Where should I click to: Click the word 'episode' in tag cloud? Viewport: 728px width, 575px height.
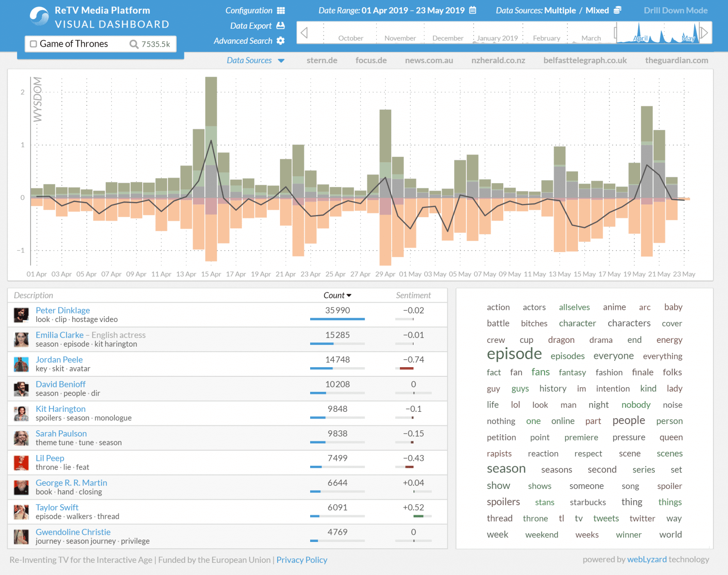click(514, 354)
